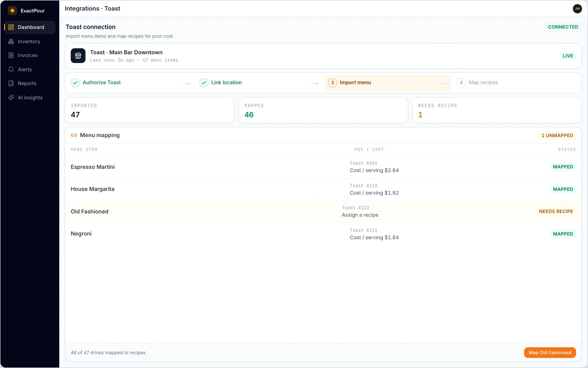Click the Dashboard grid icon in sidebar
Screen dimensions: 588x368
tap(11, 27)
